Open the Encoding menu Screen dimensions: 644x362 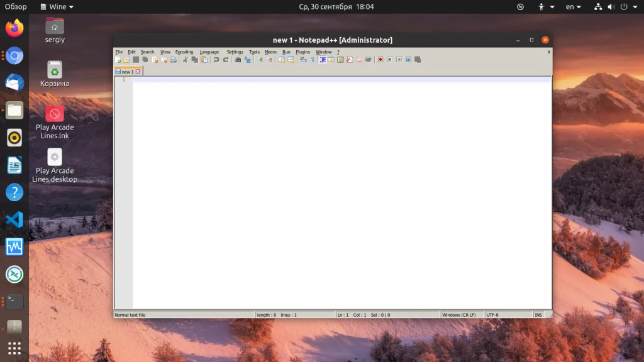click(184, 52)
